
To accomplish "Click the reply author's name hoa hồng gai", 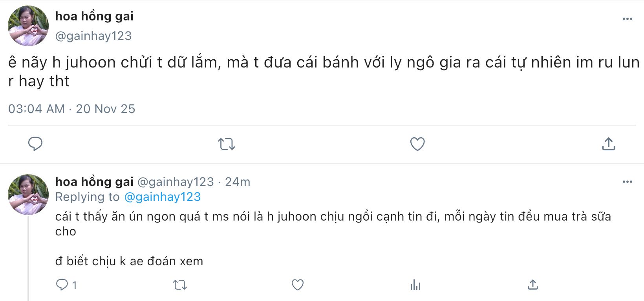I will (x=94, y=182).
